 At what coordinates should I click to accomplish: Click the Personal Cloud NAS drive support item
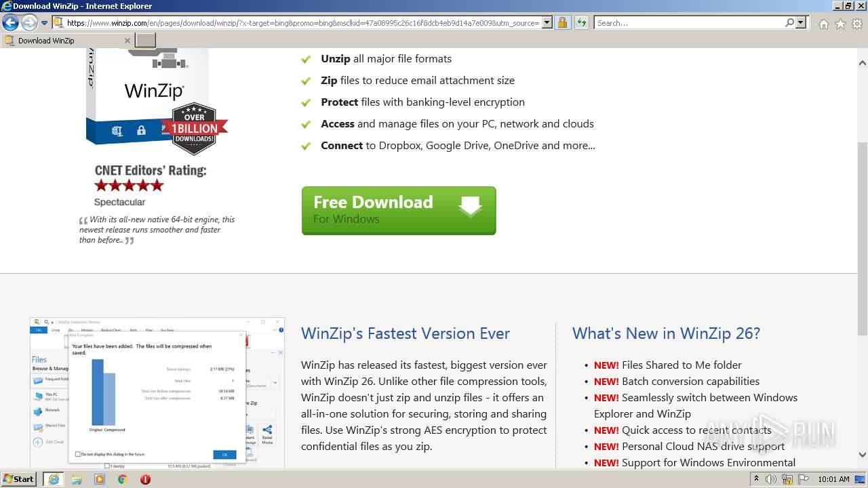pos(689,447)
